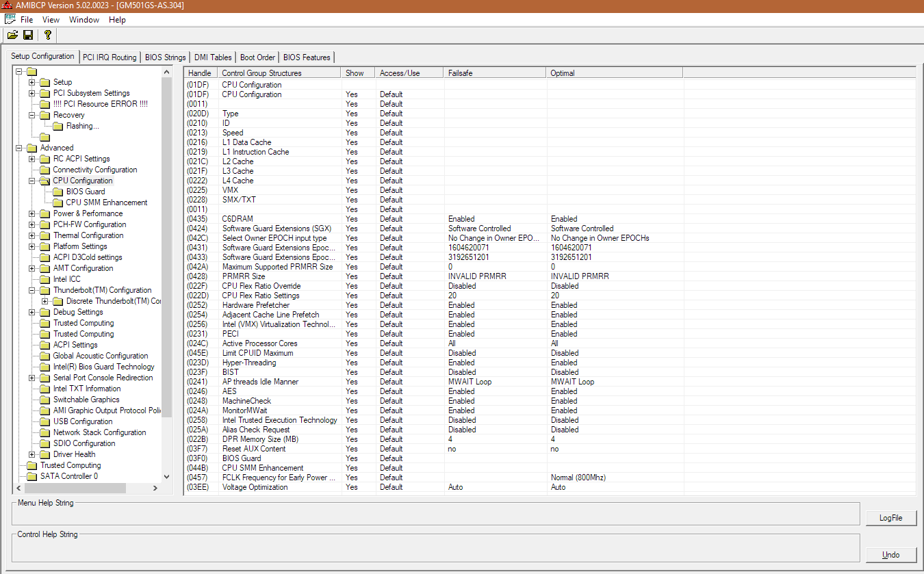Select the AMT Configuration tree item
The image size is (924, 574).
coord(84,268)
